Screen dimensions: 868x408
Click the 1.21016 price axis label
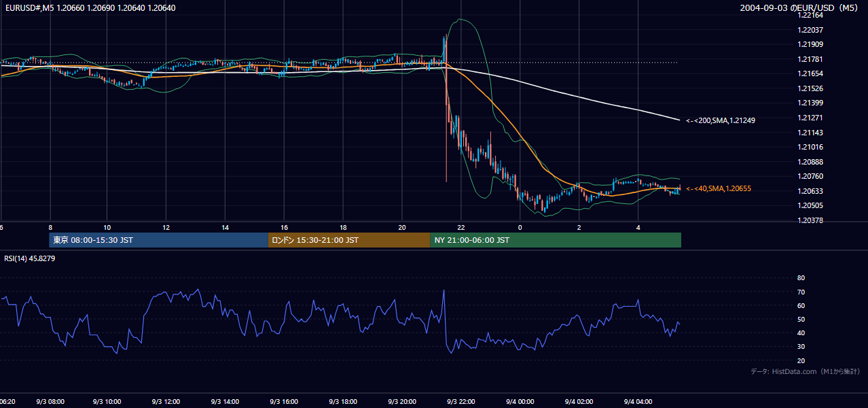point(810,147)
